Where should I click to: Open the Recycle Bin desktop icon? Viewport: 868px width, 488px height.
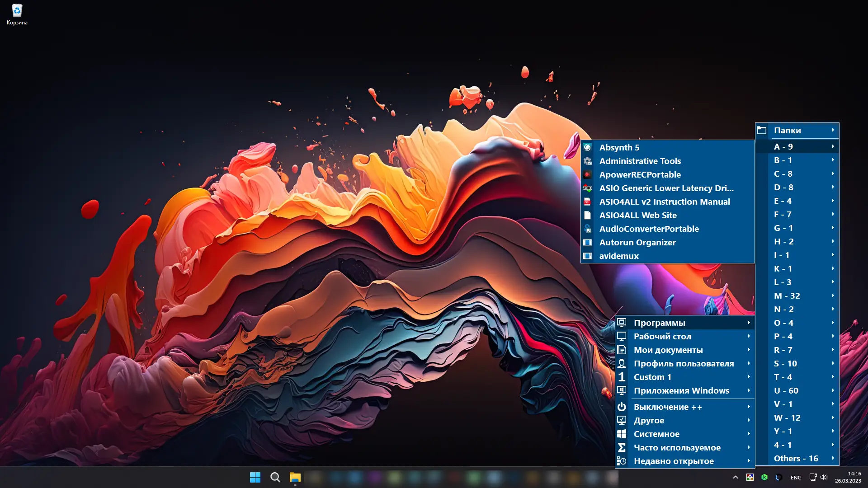(x=17, y=14)
